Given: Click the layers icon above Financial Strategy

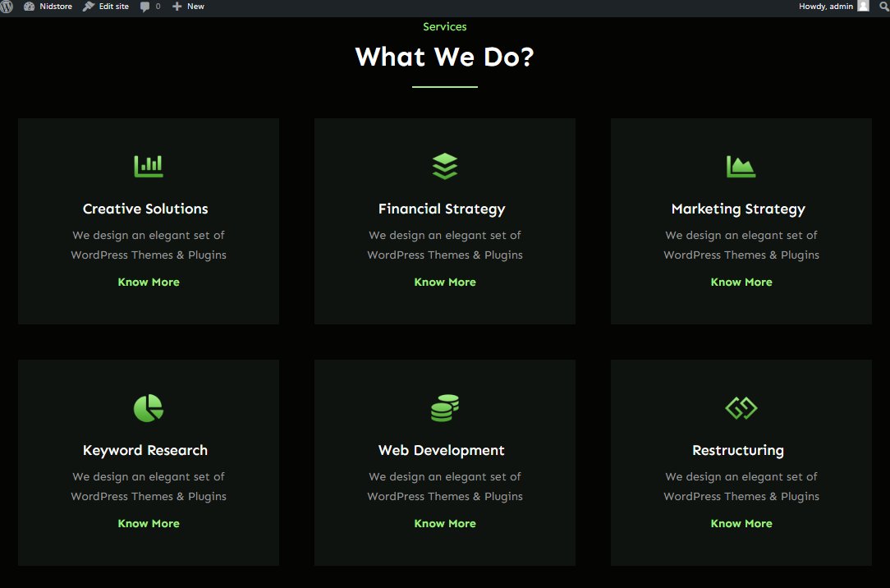Looking at the screenshot, I should 445,166.
